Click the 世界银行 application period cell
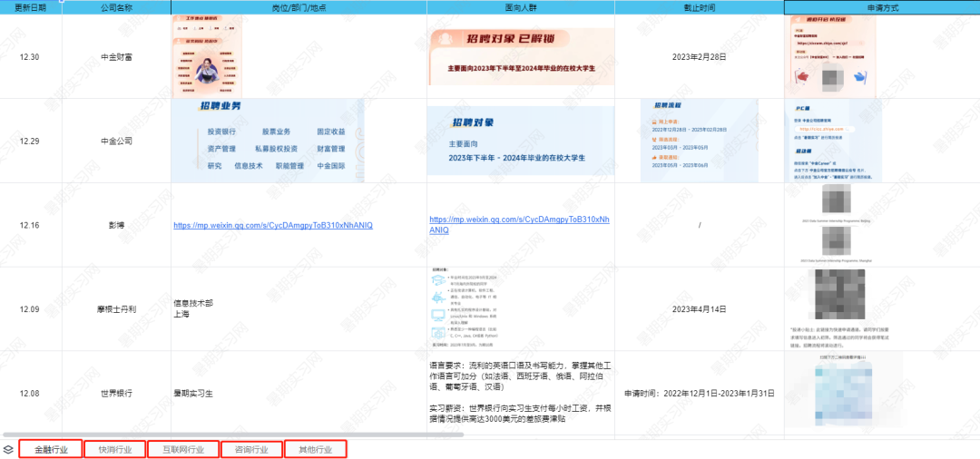The width and height of the screenshot is (980, 459). point(699,394)
